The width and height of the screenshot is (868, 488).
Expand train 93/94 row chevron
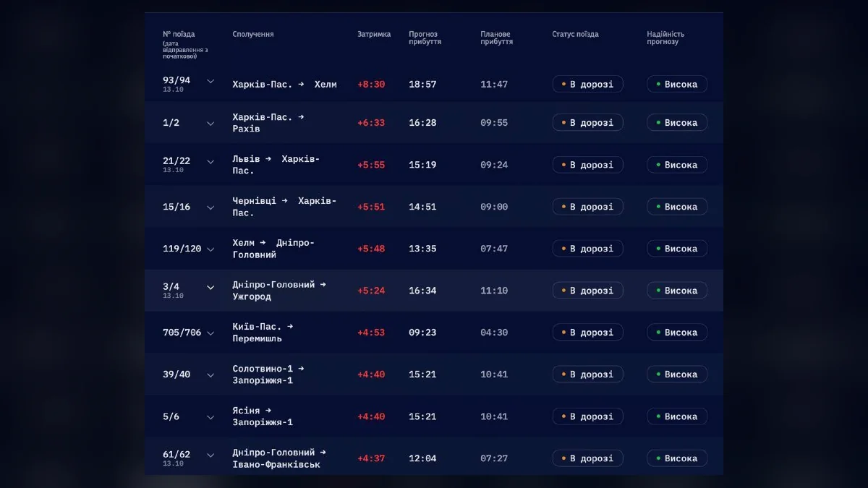click(x=210, y=81)
